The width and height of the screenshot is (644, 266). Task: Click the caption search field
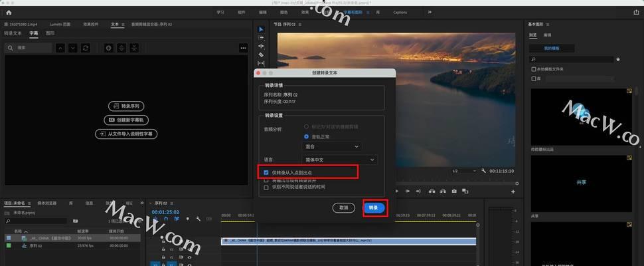point(29,48)
